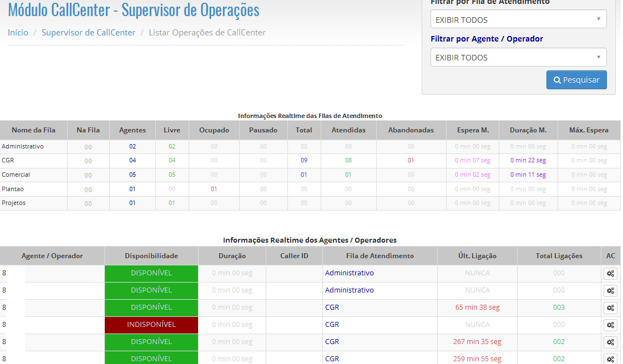Click the Disponibilidade column header
This screenshot has height=364, width=623.
151,256
